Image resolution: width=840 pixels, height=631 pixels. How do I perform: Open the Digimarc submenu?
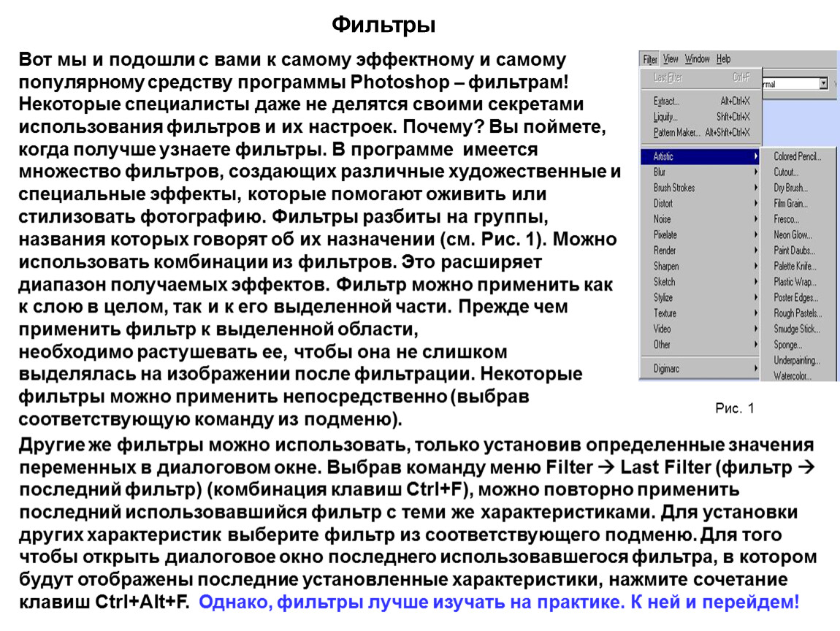click(700, 369)
